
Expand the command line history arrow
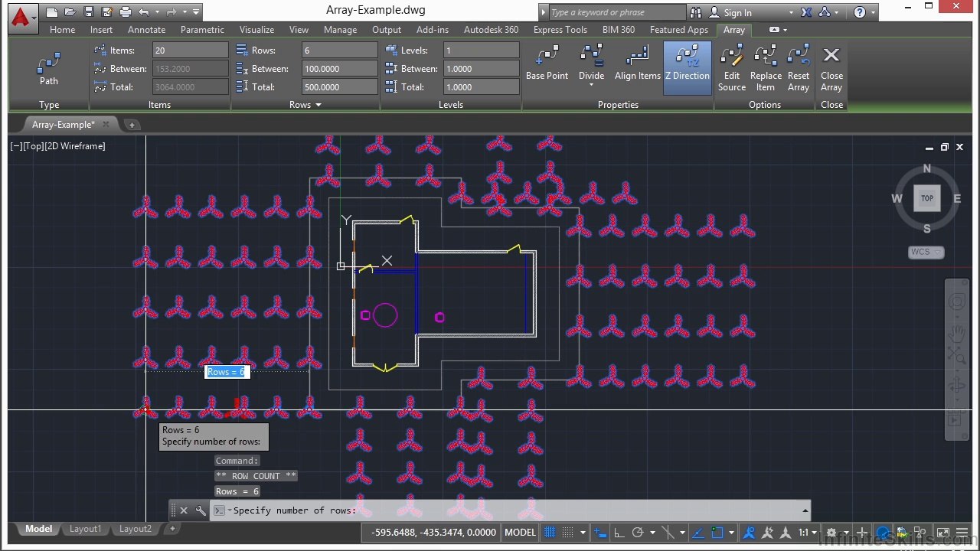coord(805,510)
